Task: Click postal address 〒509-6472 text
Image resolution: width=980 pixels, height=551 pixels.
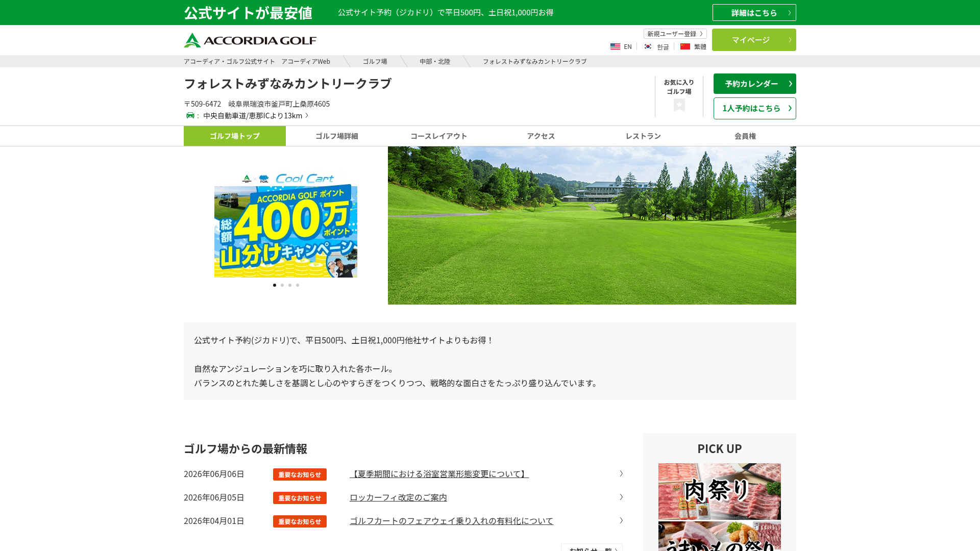Action: tap(203, 104)
